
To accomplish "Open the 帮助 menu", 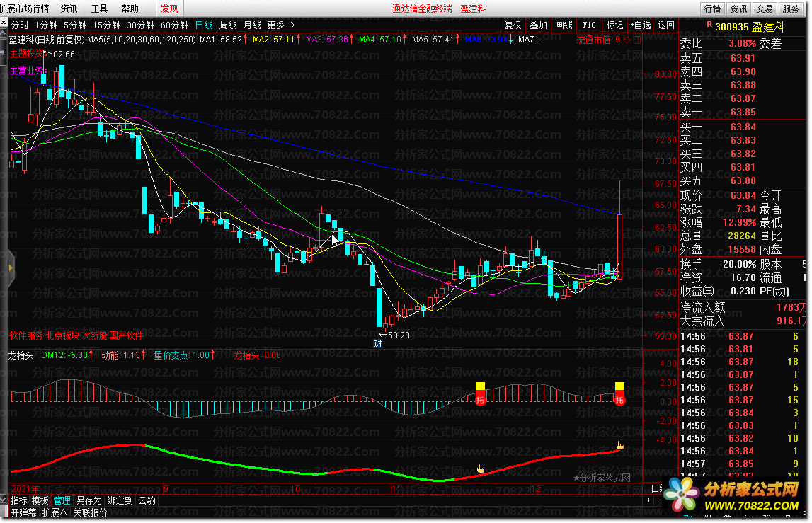I will pyautogui.click(x=130, y=8).
